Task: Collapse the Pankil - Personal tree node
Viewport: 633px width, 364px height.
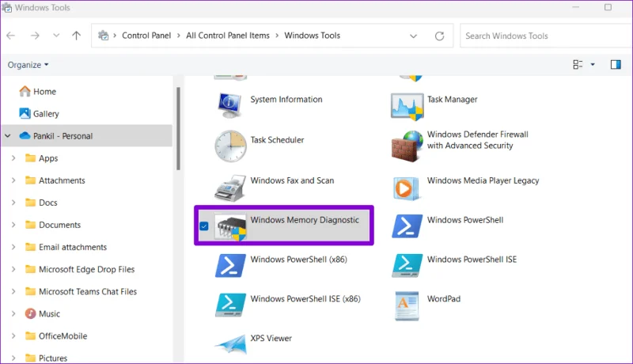Action: pos(8,136)
